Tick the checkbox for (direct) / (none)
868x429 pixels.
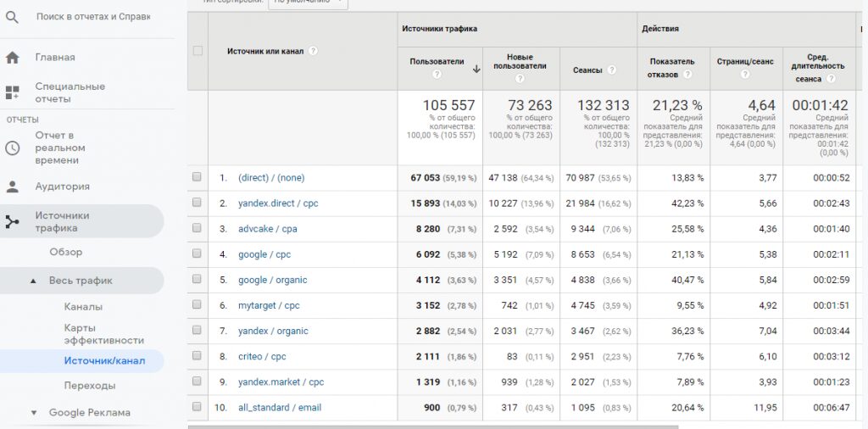click(x=198, y=178)
